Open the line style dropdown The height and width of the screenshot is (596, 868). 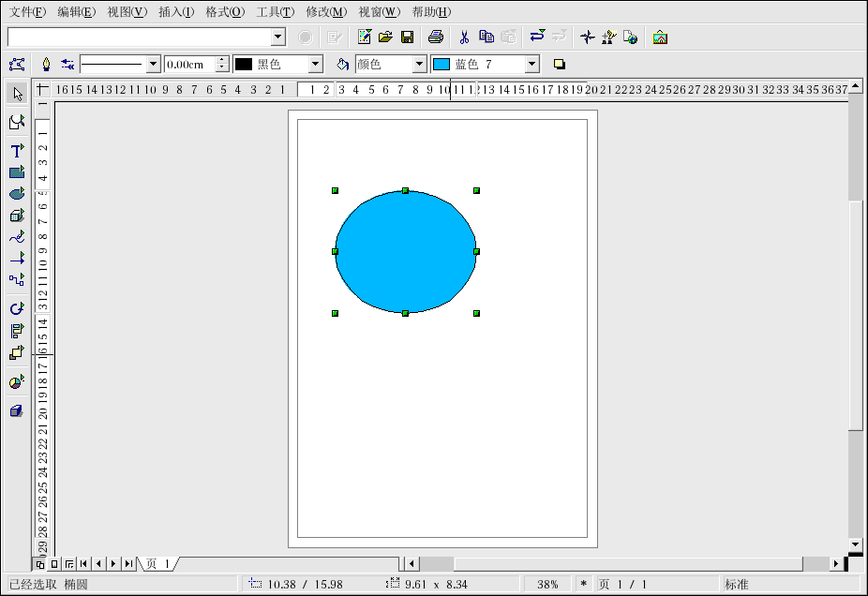154,65
